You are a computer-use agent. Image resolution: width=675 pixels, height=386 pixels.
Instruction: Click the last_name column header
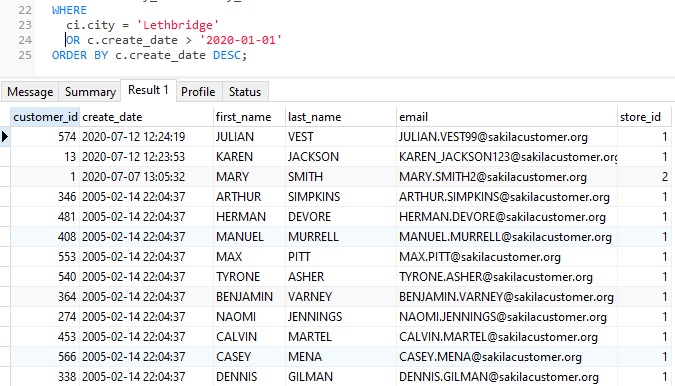340,117
